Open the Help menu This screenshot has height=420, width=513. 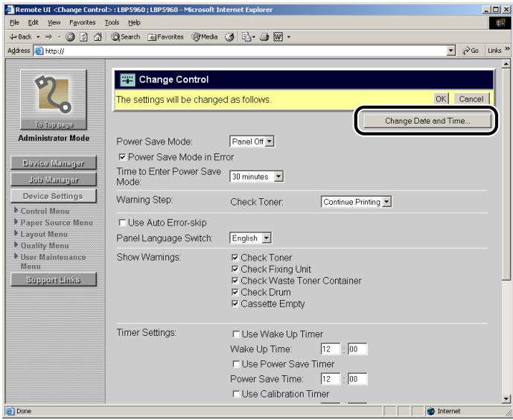pos(134,22)
